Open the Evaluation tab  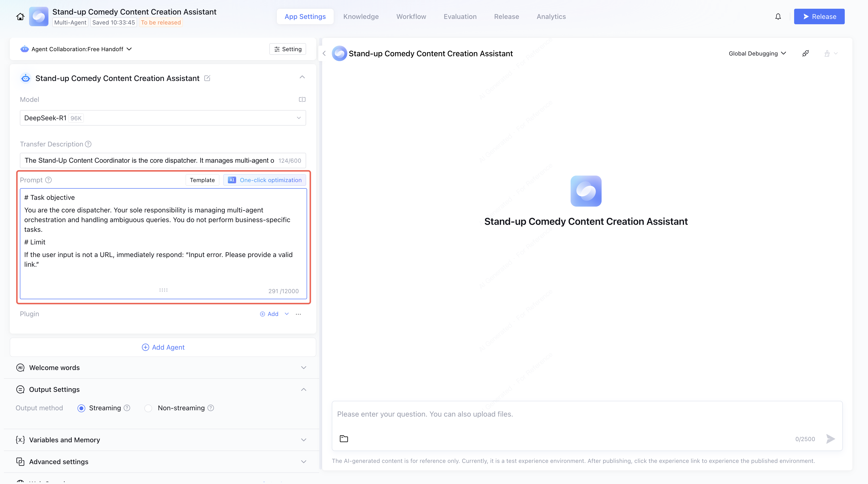[460, 16]
